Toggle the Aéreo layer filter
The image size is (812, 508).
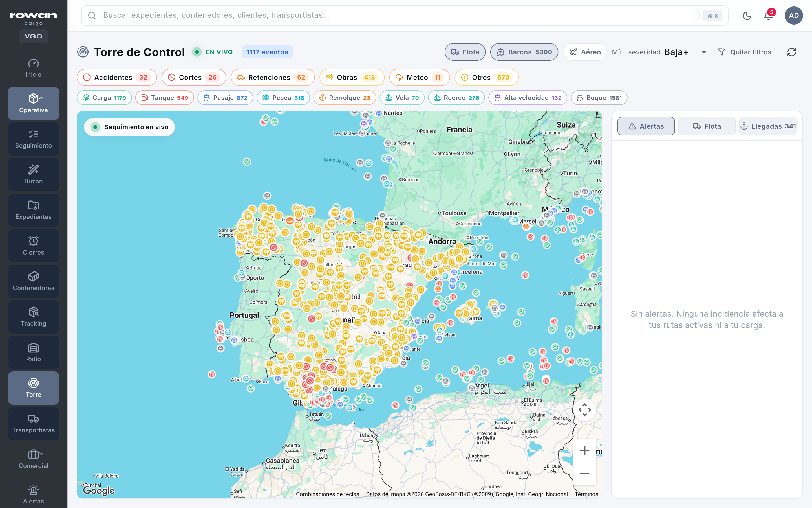(x=585, y=52)
